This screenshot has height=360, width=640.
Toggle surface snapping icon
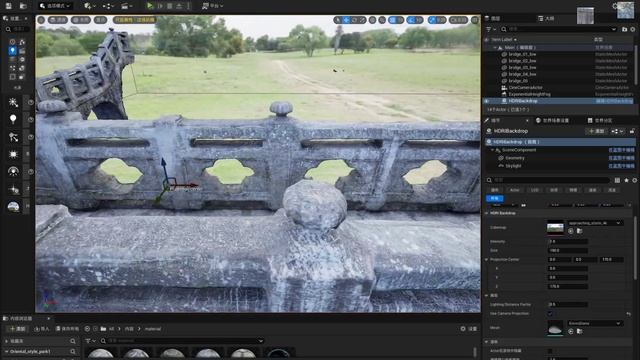coord(382,20)
